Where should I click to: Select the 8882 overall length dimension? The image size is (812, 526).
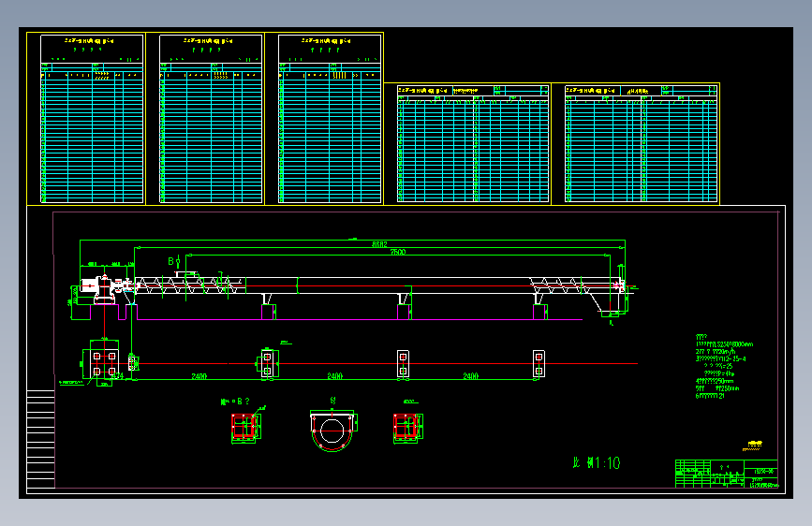pos(379,244)
